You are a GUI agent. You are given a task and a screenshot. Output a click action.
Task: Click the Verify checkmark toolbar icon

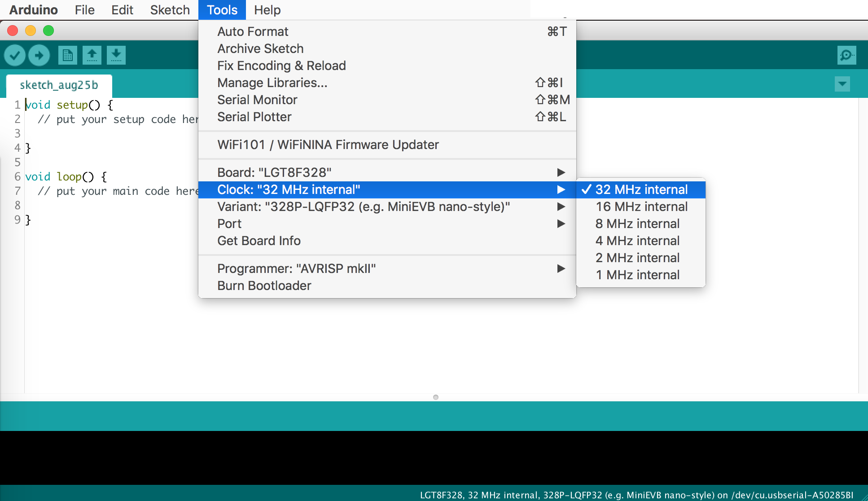coord(15,55)
